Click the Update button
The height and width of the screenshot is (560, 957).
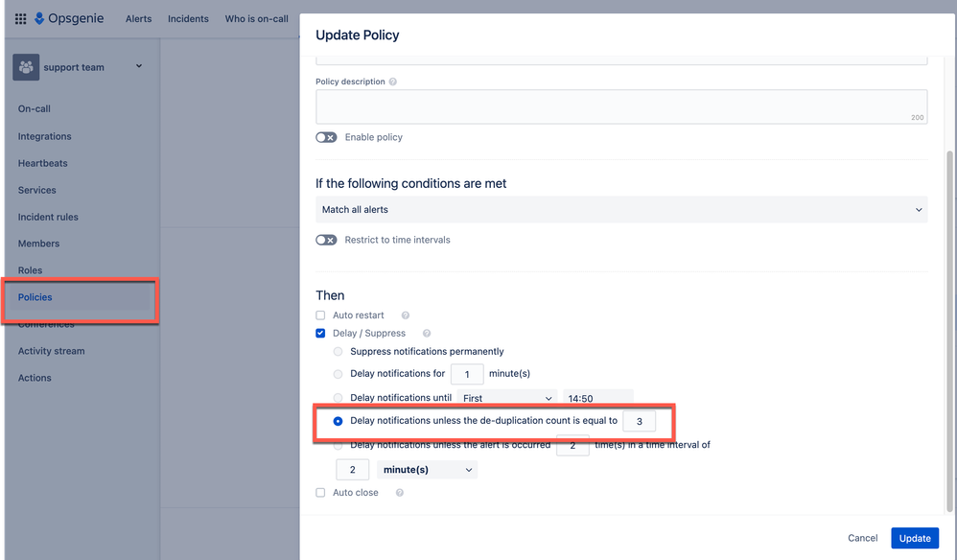pyautogui.click(x=914, y=538)
